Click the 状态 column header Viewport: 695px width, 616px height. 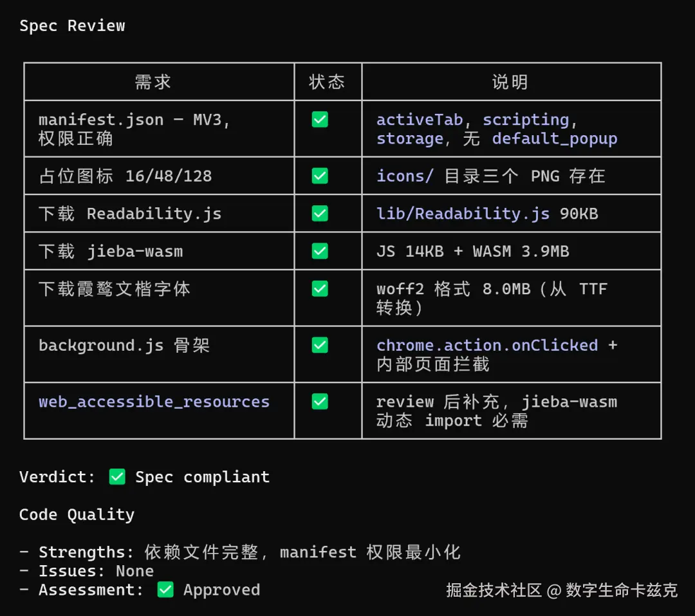[x=327, y=82]
